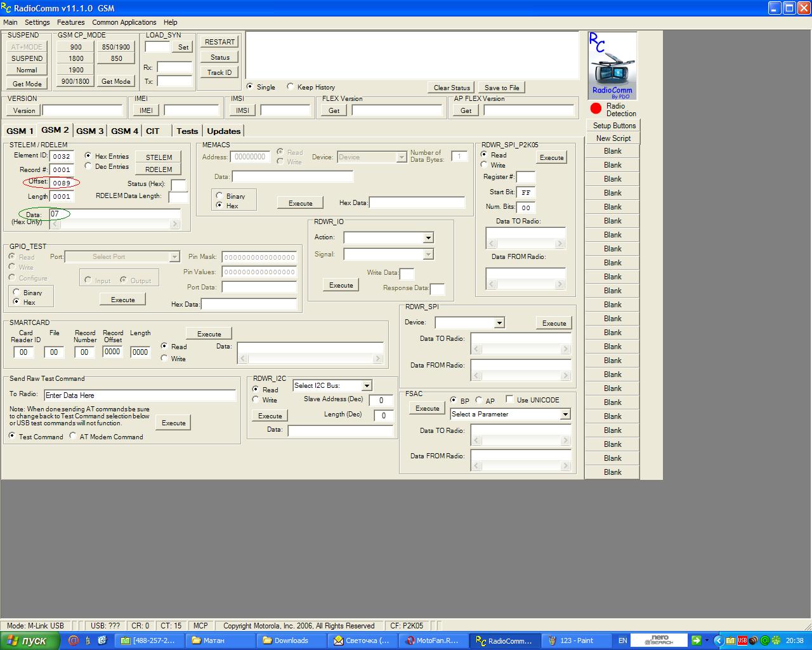Click the Save to File button
This screenshot has width=812, height=650.
point(502,88)
